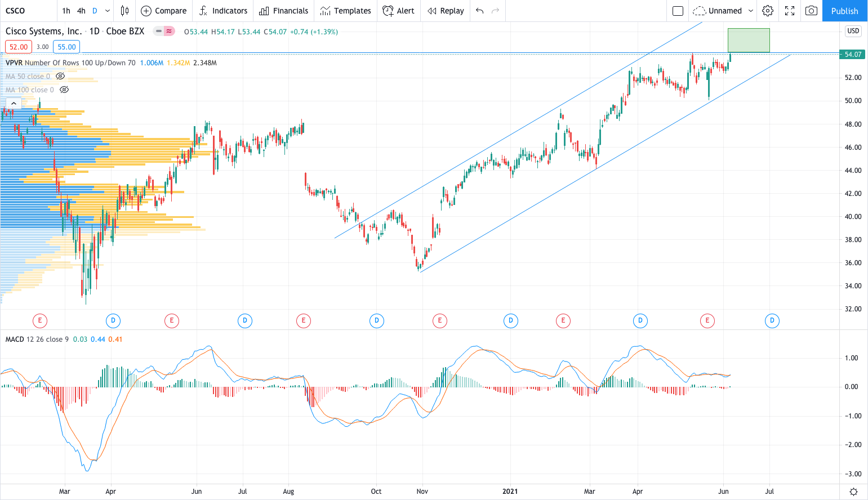The image size is (868, 500).
Task: Click the 55.00 buy price button
Action: tap(66, 47)
